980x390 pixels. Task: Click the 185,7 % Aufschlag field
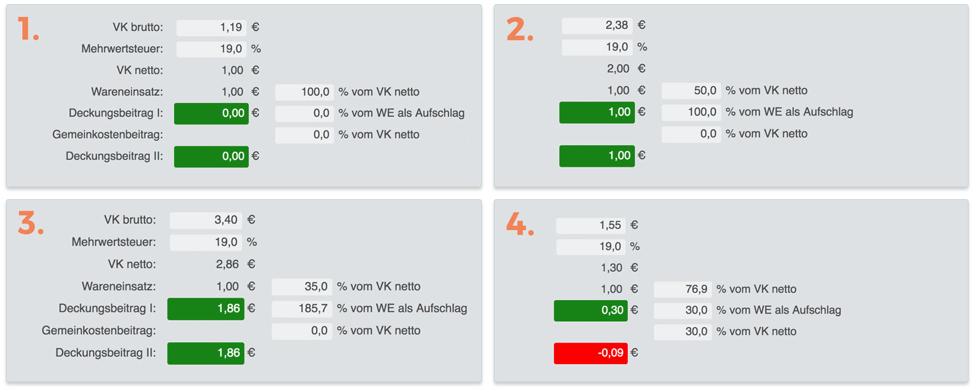[301, 309]
